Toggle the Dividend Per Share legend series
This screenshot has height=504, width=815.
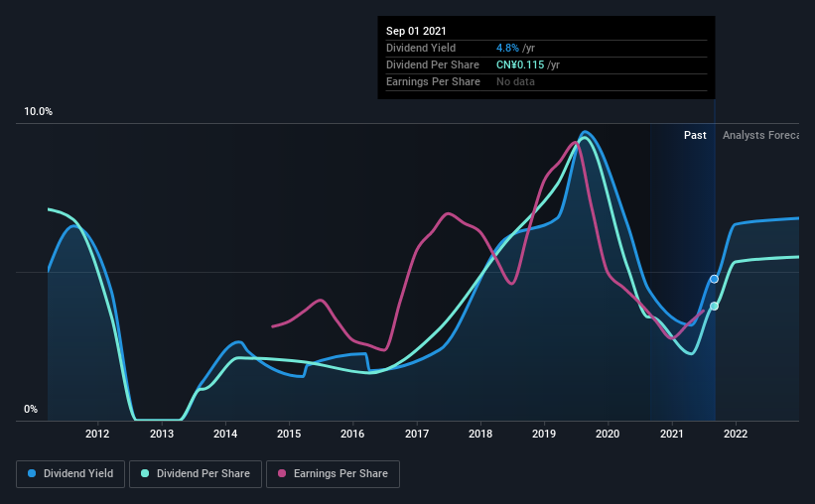(x=196, y=474)
